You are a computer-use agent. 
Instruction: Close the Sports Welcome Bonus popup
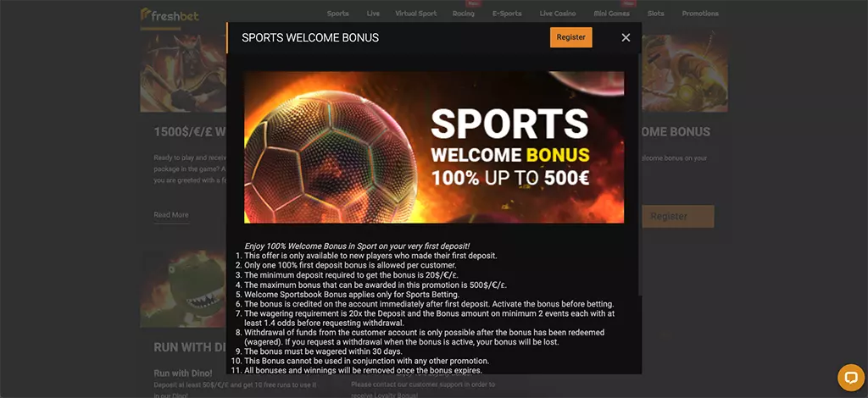[626, 37]
